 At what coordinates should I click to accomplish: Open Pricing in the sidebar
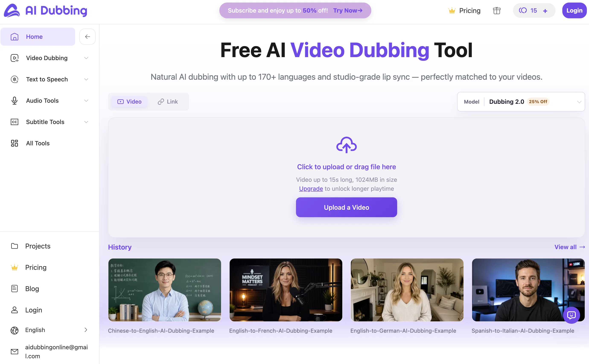coord(36,267)
